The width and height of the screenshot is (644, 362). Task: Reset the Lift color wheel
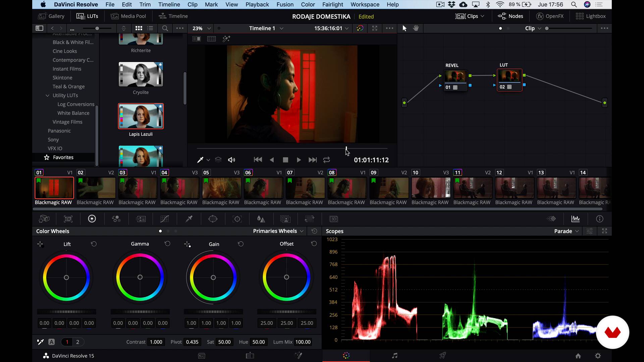(x=94, y=244)
